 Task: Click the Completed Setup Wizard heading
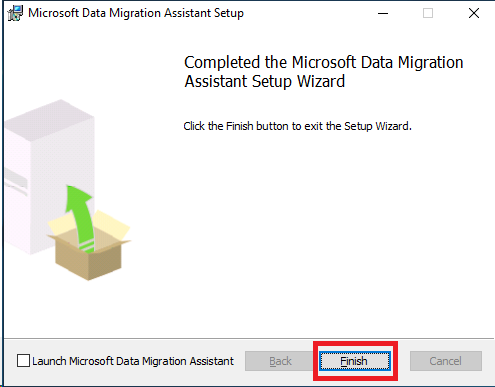[324, 72]
